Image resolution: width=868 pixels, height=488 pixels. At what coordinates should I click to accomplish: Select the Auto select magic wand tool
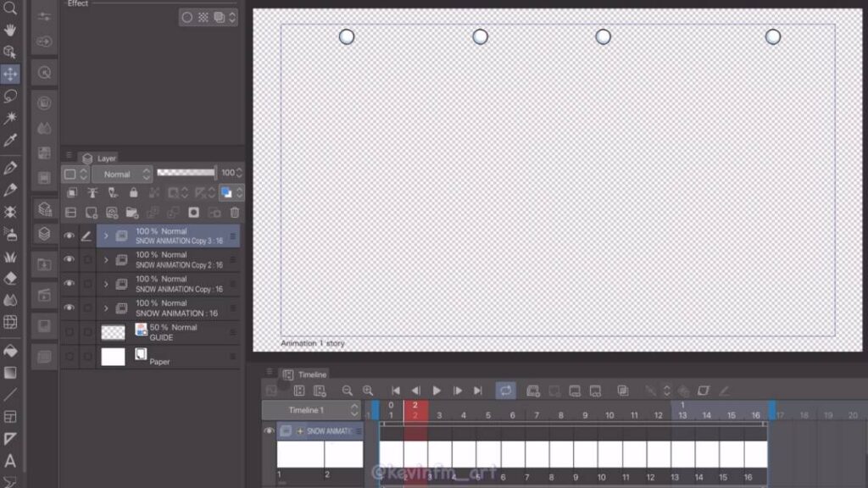coord(10,118)
